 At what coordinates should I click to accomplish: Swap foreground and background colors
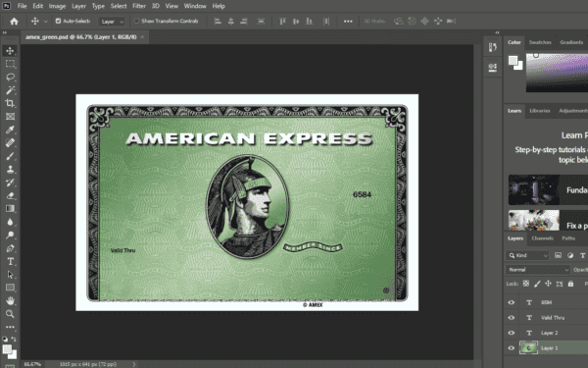click(x=14, y=340)
